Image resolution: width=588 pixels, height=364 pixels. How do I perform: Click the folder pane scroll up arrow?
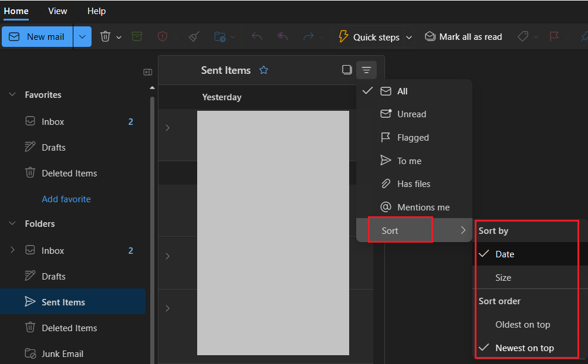click(x=152, y=88)
